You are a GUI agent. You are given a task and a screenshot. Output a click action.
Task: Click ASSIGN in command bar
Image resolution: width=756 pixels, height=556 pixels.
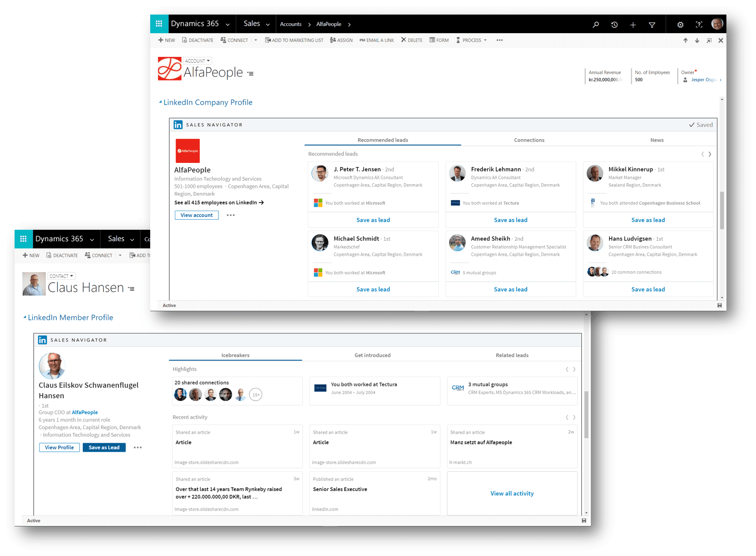pos(341,40)
